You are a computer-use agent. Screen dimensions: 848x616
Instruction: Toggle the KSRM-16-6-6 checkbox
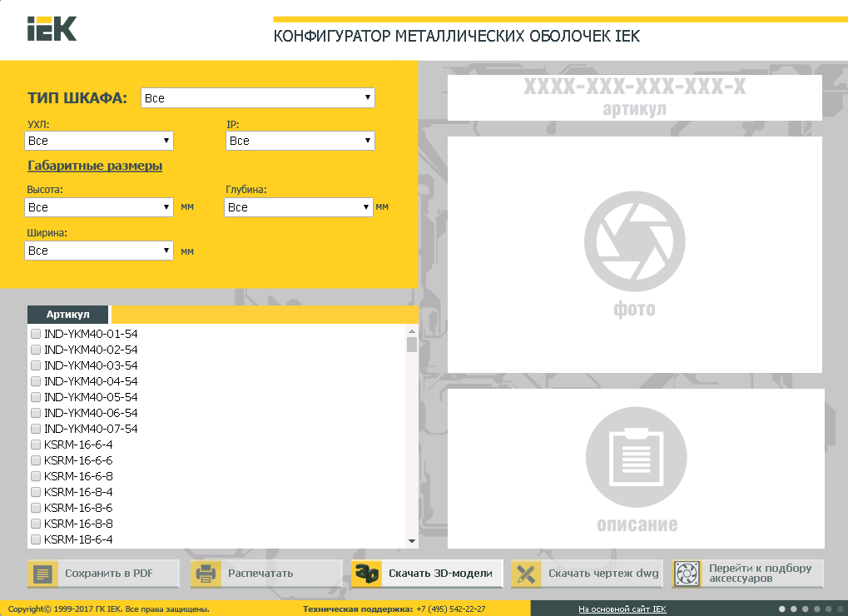pos(36,460)
